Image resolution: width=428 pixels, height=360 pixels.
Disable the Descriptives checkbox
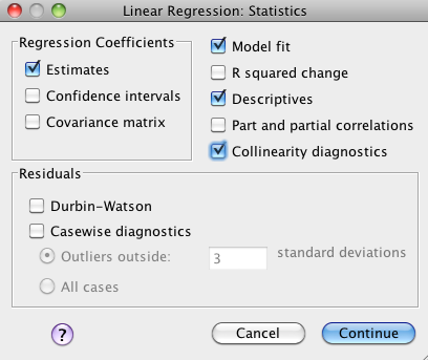(218, 99)
